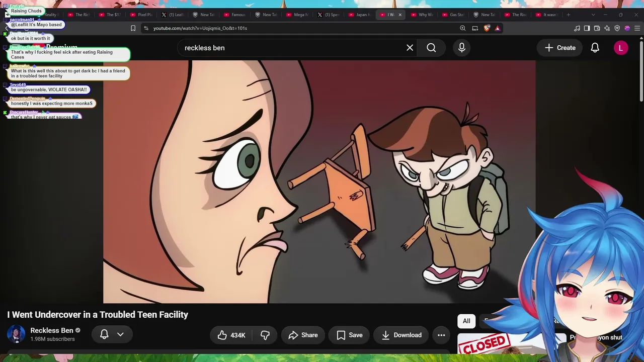The height and width of the screenshot is (362, 644).
Task: Open Reckless Ben channel avatar
Action: 16,334
